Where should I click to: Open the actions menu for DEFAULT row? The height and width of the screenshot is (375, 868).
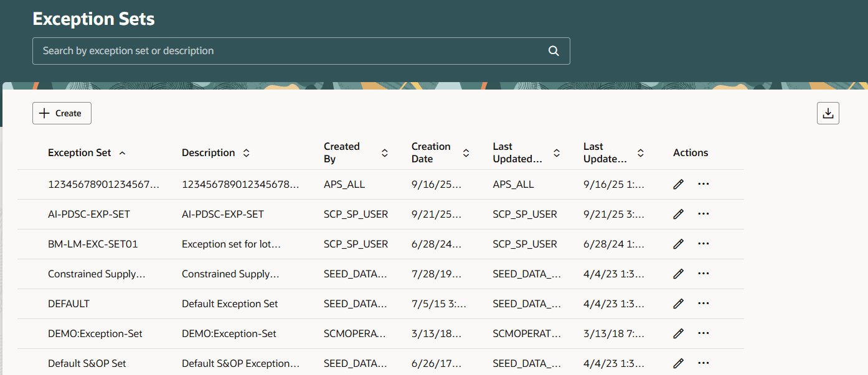(703, 303)
